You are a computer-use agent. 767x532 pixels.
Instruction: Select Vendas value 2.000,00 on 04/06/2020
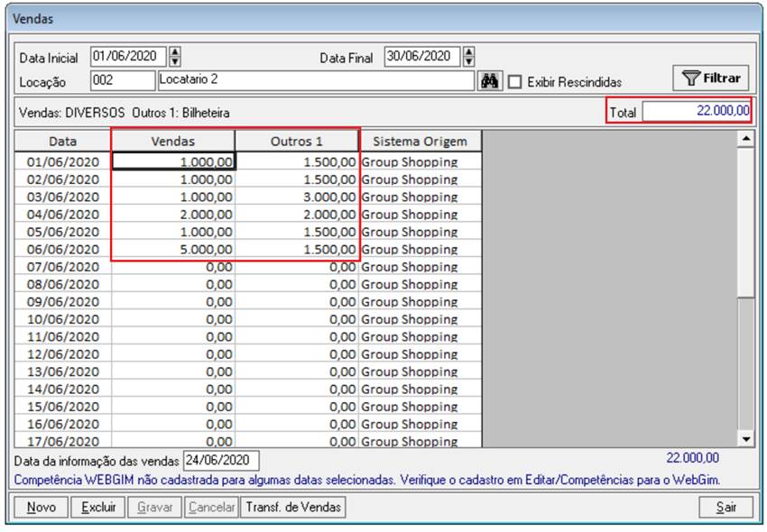point(173,215)
